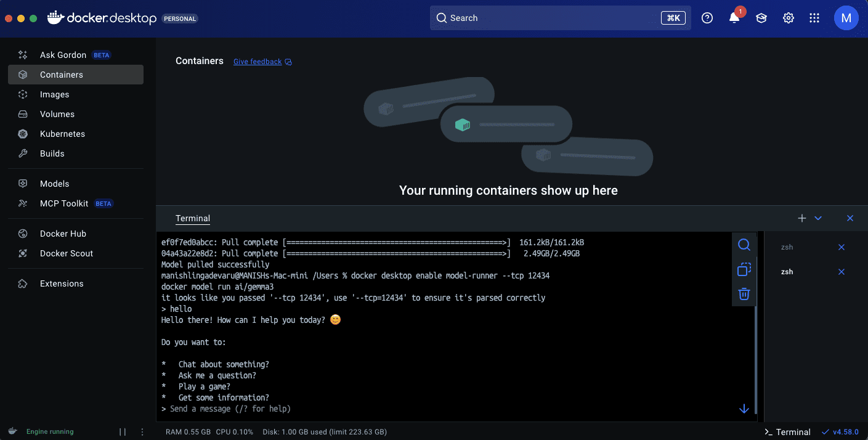Click the Docker Hub icon

23,234
